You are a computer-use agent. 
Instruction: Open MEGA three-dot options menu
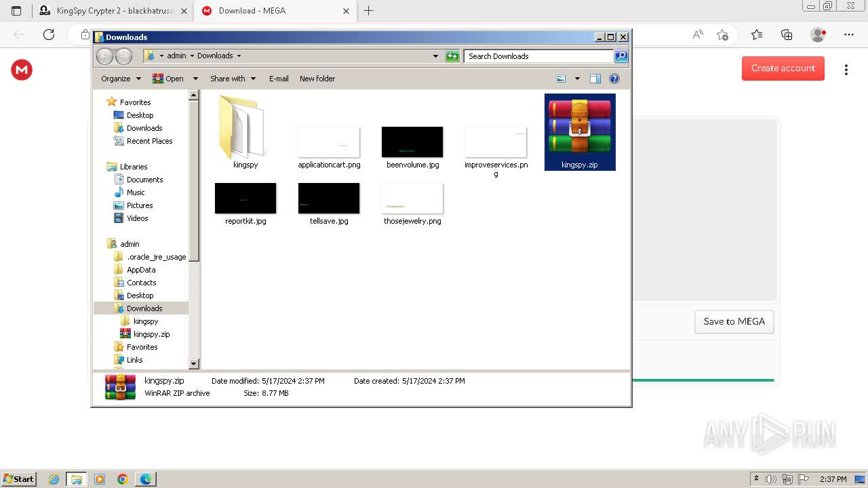[x=846, y=69]
